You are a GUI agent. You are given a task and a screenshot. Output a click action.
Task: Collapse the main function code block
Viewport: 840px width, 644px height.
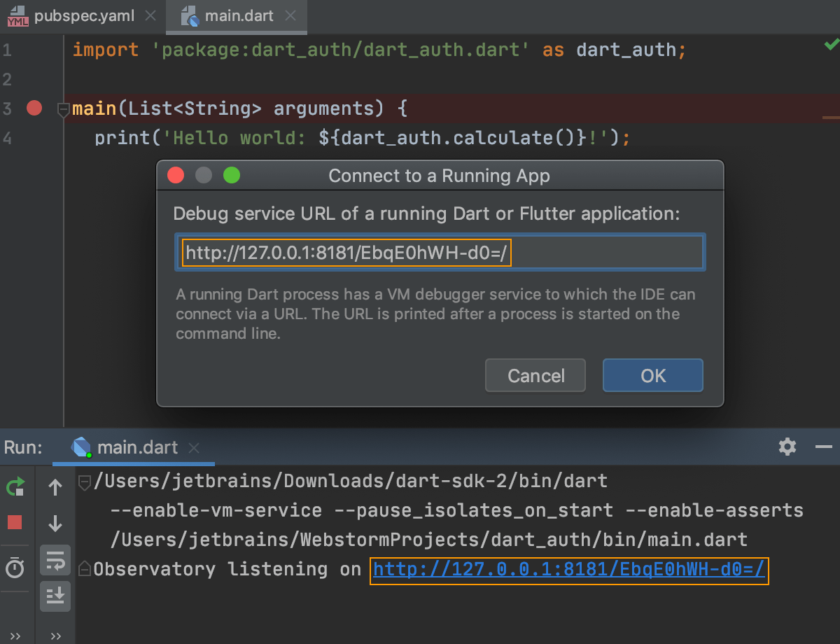(63, 109)
